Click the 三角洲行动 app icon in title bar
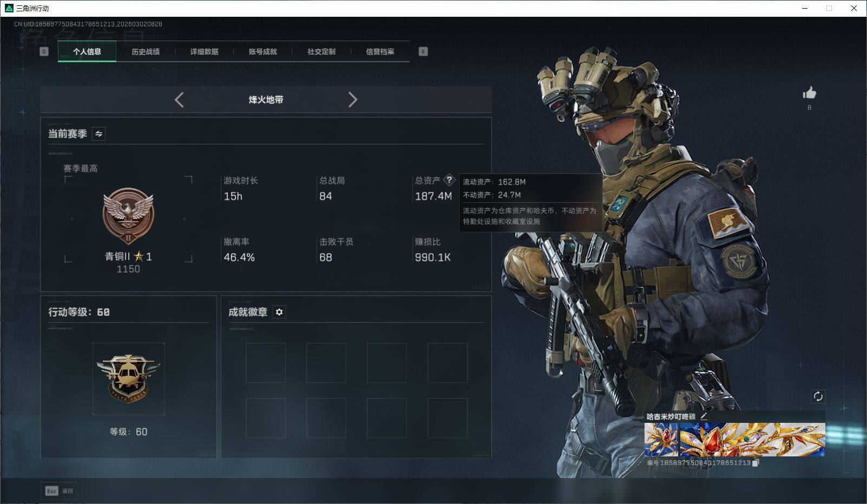Image resolution: width=867 pixels, height=504 pixels. 9,8
